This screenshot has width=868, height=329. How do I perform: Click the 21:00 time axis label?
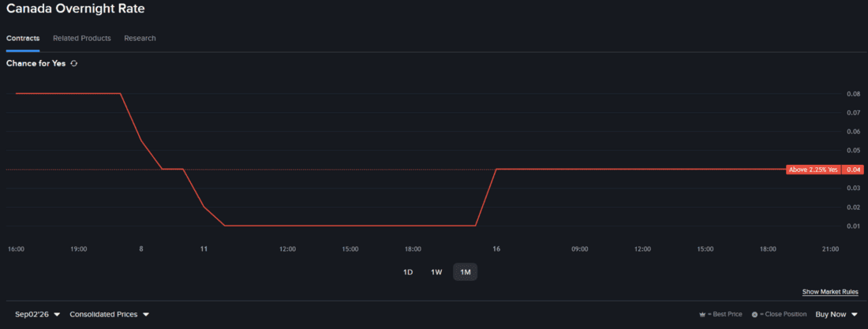pyautogui.click(x=831, y=249)
